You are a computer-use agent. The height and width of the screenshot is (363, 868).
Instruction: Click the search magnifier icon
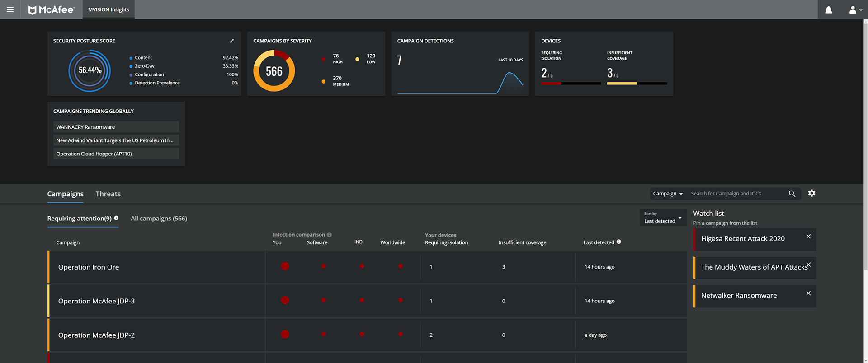click(792, 194)
